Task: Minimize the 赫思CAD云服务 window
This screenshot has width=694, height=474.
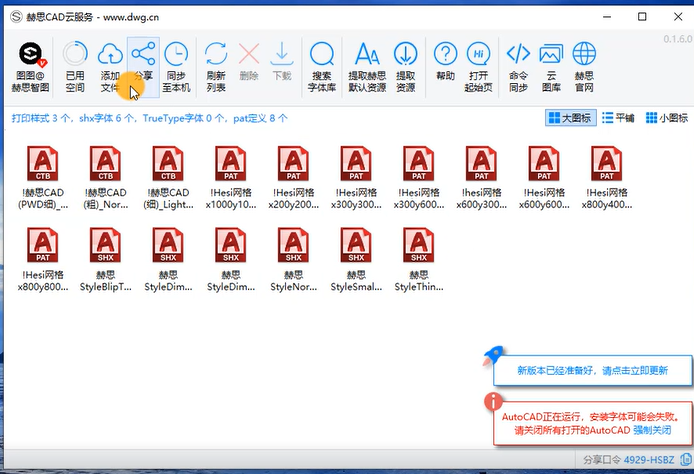Action: point(607,17)
